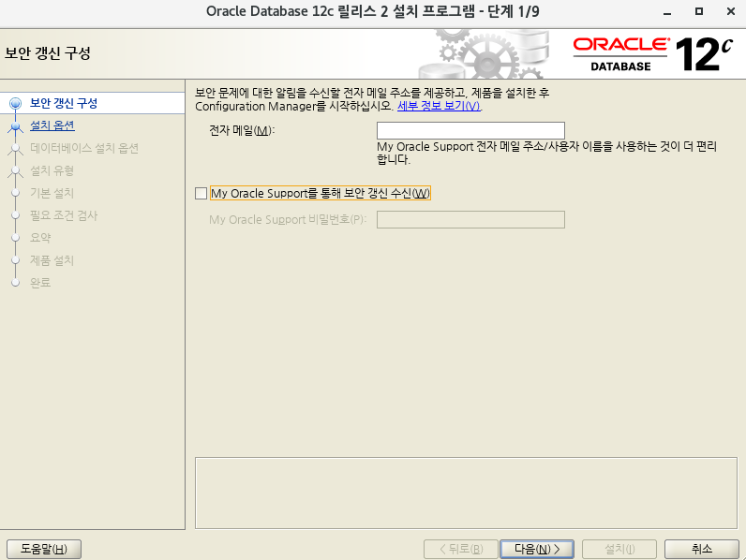Click the 완료 step
Screen dimensions: 746x560
tap(40, 283)
